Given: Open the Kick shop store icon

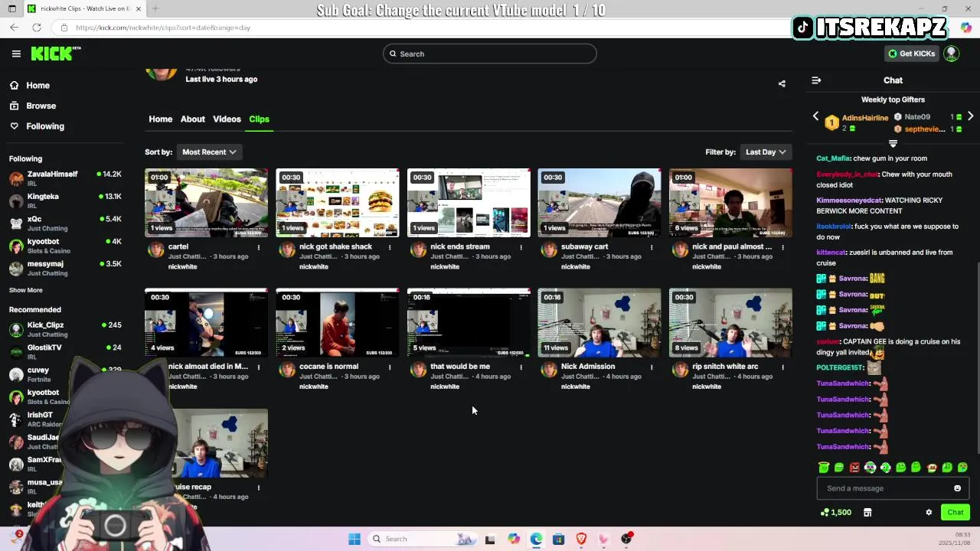Looking at the screenshot, I should [867, 513].
